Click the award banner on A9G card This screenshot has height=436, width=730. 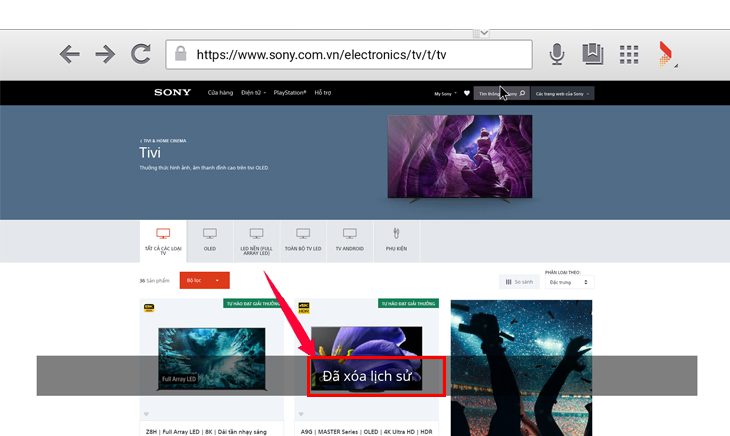point(408,303)
